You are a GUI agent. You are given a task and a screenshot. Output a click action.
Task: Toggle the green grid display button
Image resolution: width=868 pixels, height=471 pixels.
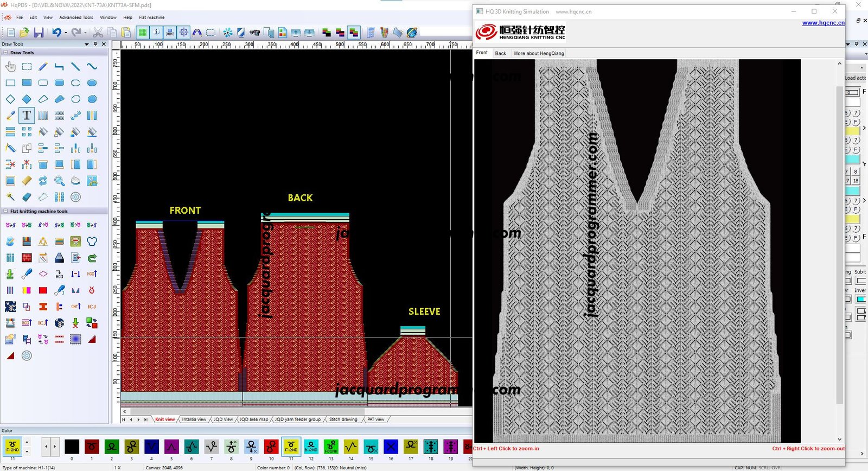pos(142,33)
